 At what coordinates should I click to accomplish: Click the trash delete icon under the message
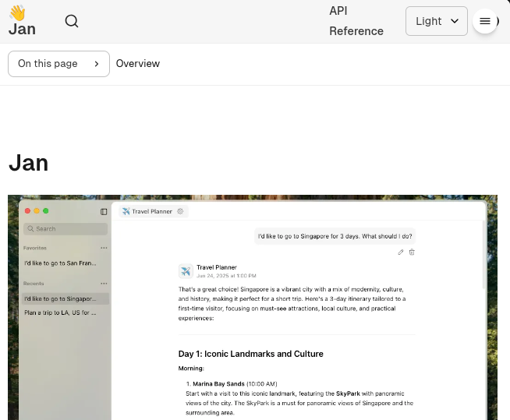click(x=412, y=252)
